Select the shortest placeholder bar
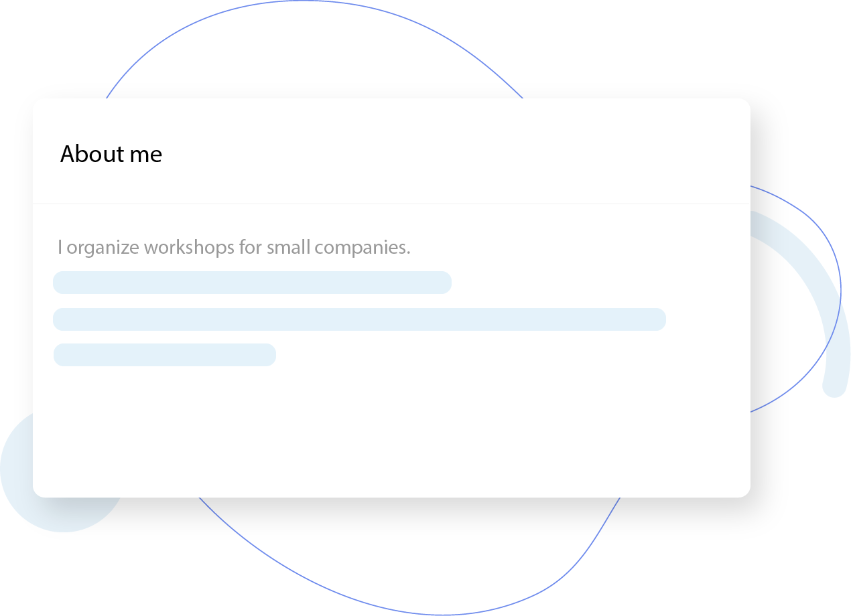Image resolution: width=851 pixels, height=616 pixels. [x=164, y=355]
